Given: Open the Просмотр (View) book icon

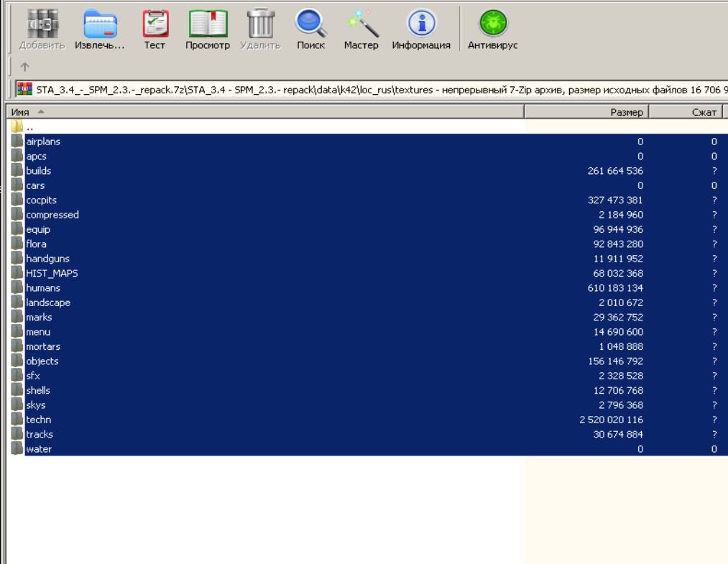Looking at the screenshot, I should (208, 24).
